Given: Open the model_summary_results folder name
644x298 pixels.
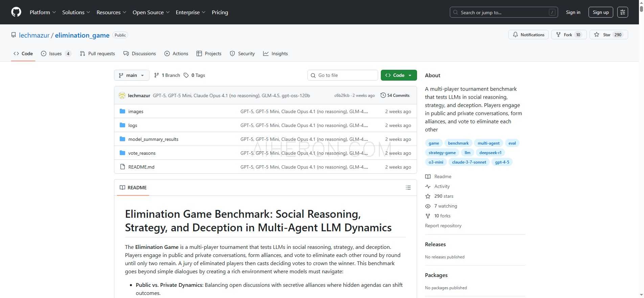Looking at the screenshot, I should [x=153, y=139].
